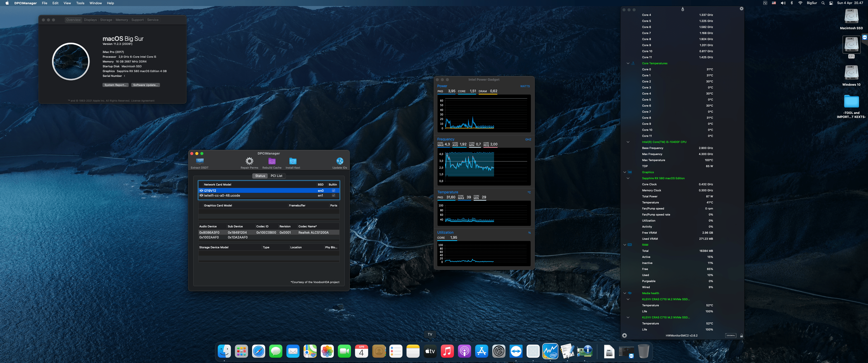
Task: Select the Realtek ALCS1200A audio device row
Action: pos(269,232)
